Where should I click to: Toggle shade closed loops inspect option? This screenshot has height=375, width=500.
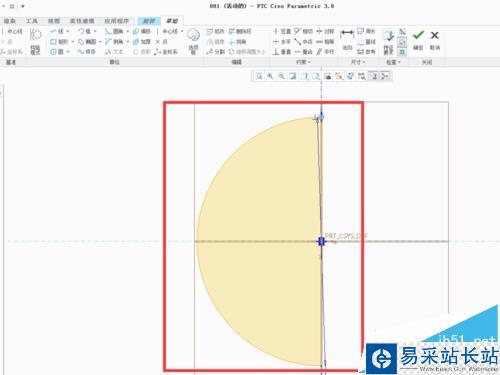tap(403, 52)
